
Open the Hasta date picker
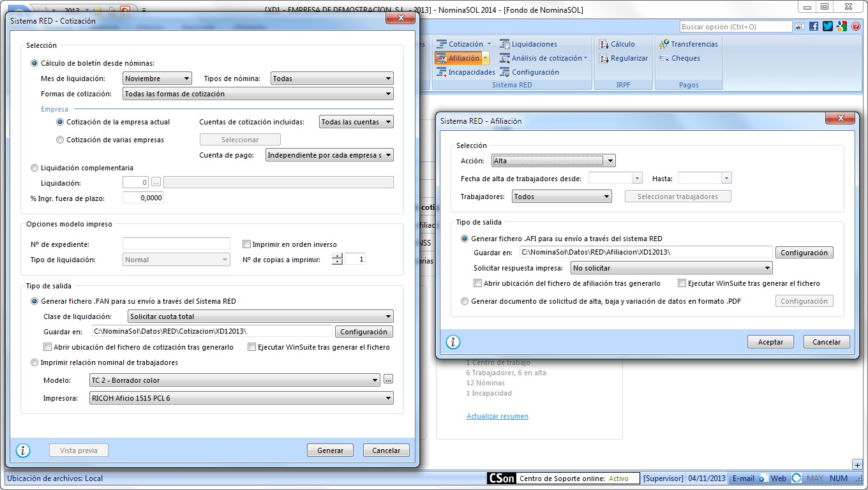(726, 179)
